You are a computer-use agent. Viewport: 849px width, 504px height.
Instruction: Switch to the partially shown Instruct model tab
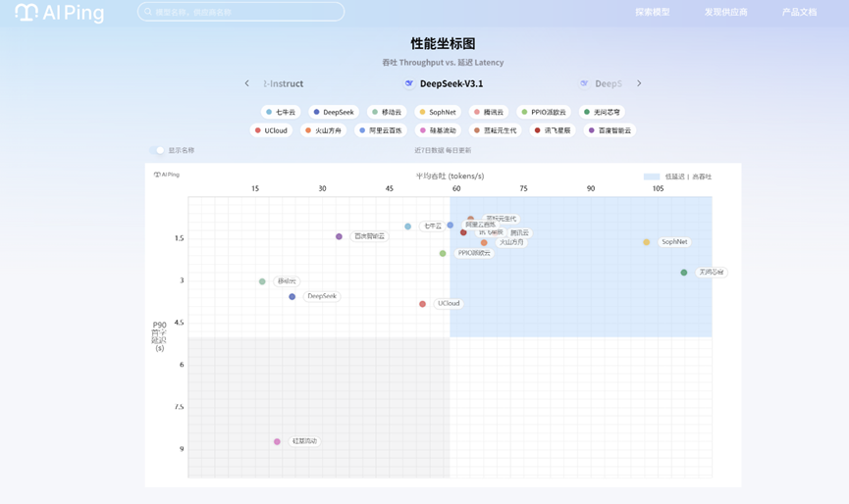click(x=284, y=83)
